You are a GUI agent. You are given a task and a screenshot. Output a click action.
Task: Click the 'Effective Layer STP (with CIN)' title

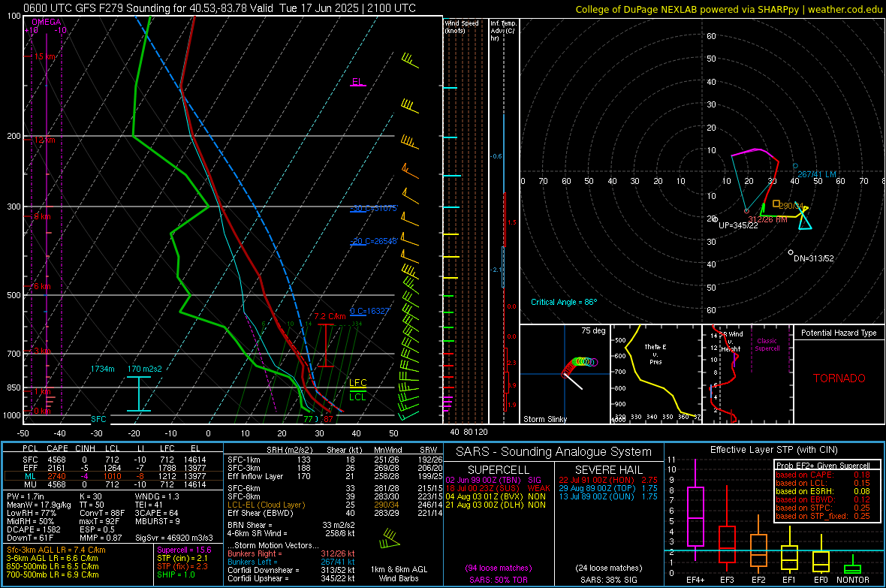tap(773, 450)
